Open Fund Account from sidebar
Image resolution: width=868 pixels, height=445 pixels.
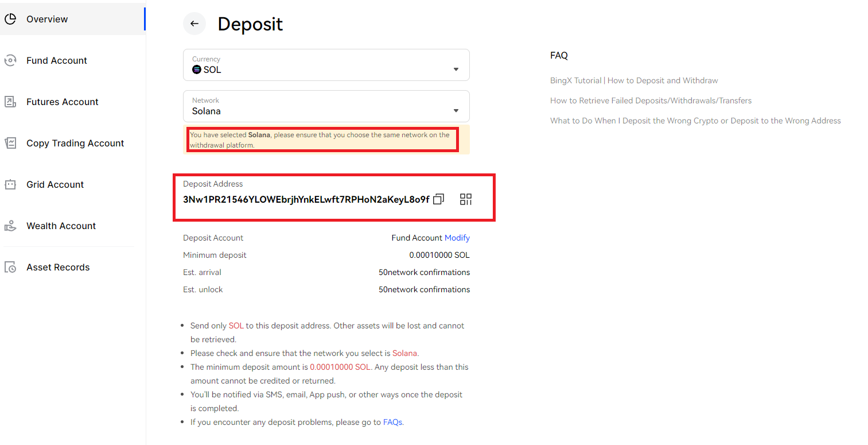[x=57, y=60]
